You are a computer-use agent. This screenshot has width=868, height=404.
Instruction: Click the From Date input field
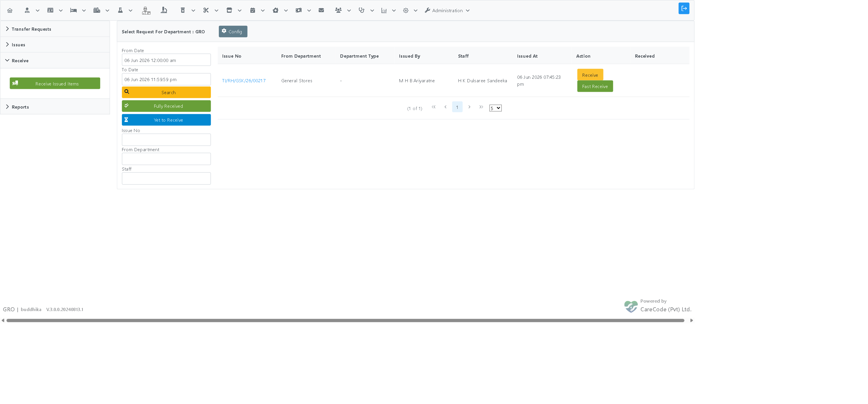pyautogui.click(x=166, y=60)
